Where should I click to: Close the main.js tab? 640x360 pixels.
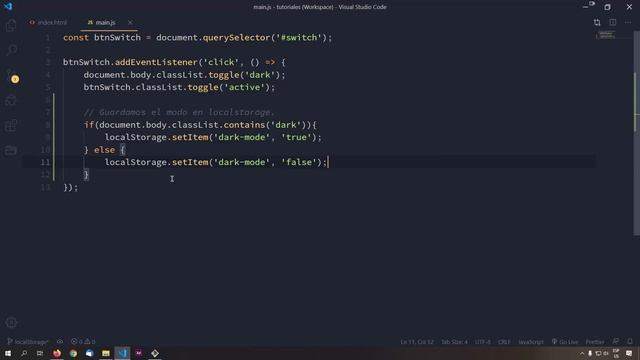(x=130, y=22)
